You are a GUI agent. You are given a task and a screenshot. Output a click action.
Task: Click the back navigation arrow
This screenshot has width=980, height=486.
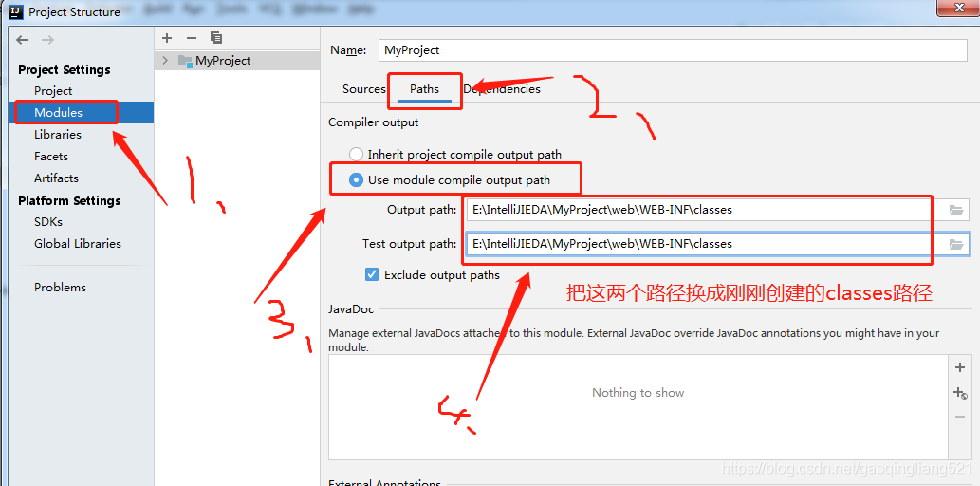[x=23, y=40]
